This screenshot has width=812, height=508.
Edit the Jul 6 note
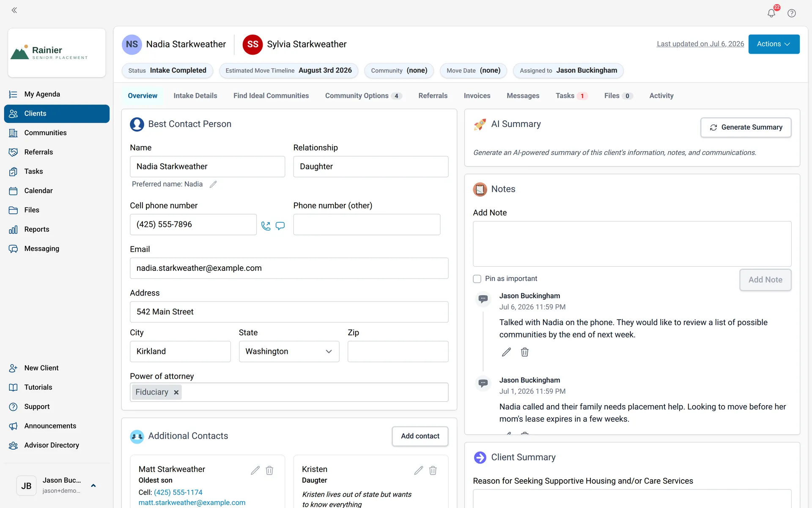pos(506,352)
